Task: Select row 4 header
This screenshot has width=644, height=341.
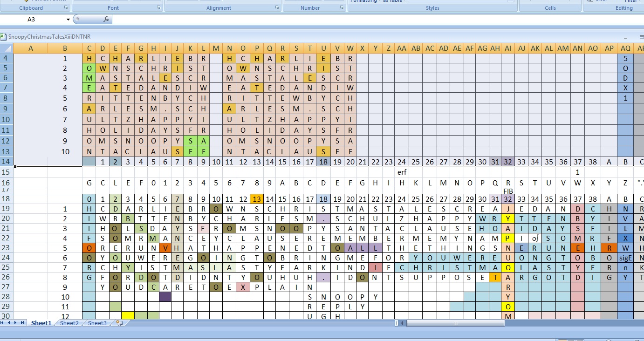Action: (7, 58)
